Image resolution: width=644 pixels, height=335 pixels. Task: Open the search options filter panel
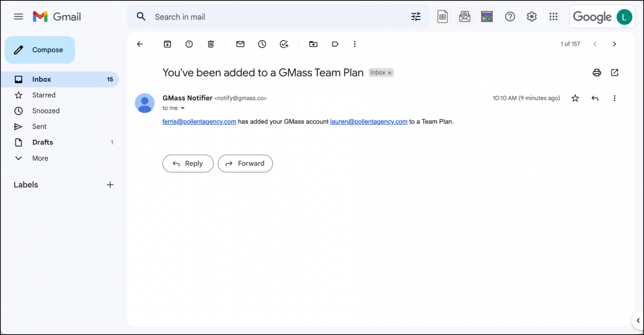point(415,17)
